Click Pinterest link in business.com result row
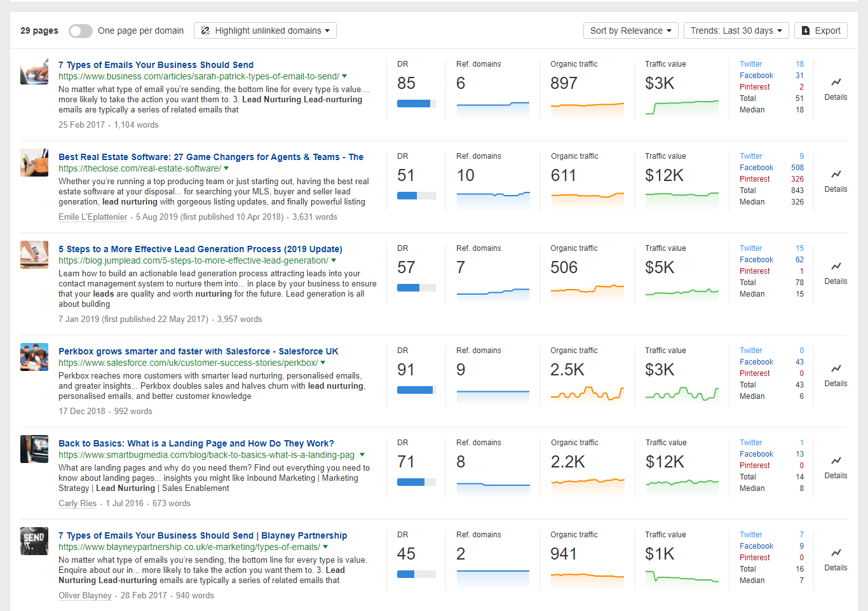Viewport: 868px width, 611px height. tap(755, 87)
